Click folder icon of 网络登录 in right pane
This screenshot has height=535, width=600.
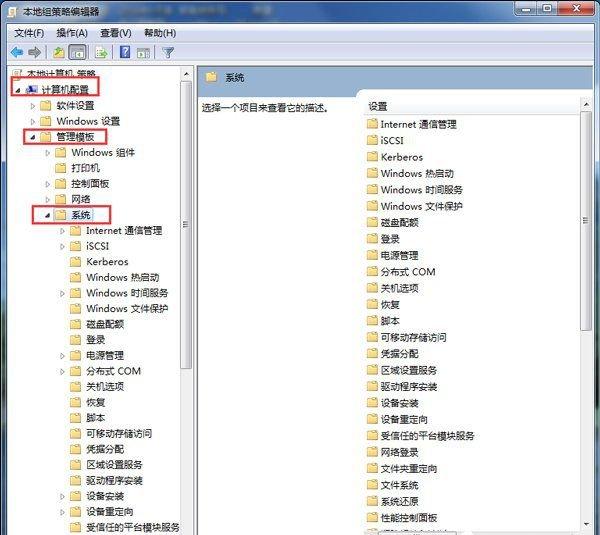point(372,452)
